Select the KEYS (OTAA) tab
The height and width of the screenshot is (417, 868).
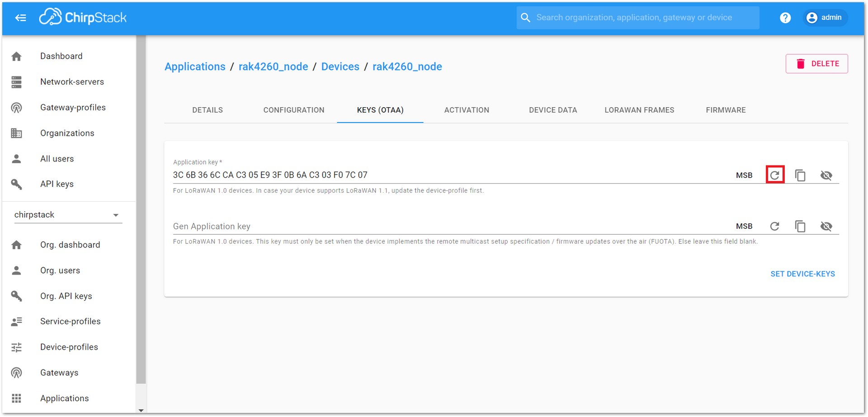pos(380,110)
